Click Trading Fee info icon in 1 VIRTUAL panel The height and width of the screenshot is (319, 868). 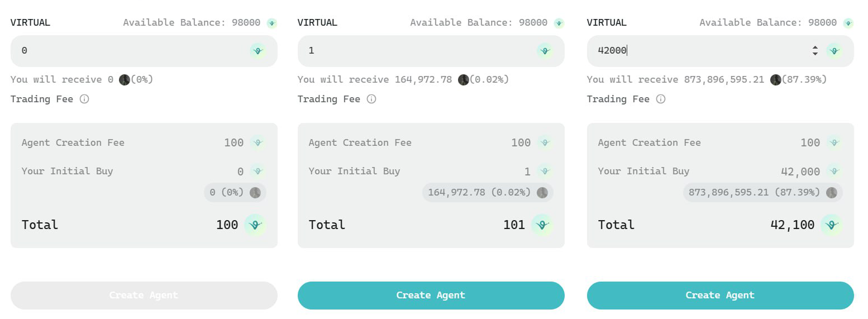tap(371, 99)
